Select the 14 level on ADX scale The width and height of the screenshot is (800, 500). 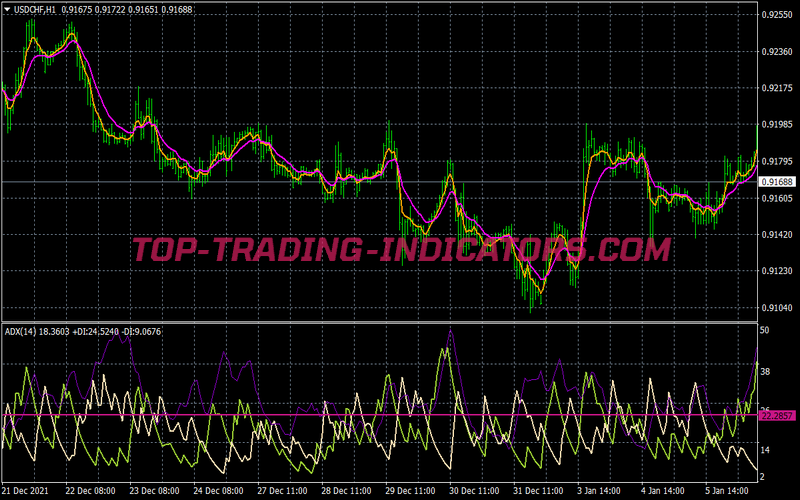click(765, 450)
